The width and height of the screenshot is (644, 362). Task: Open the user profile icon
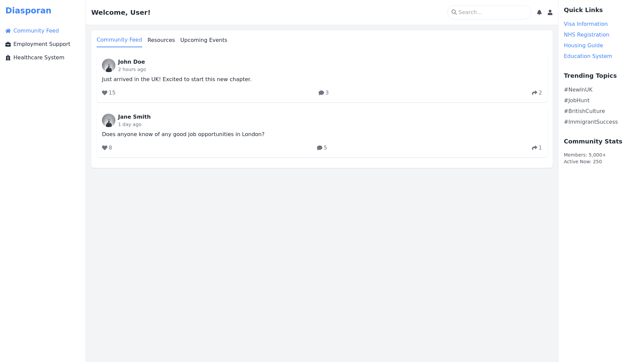click(550, 12)
